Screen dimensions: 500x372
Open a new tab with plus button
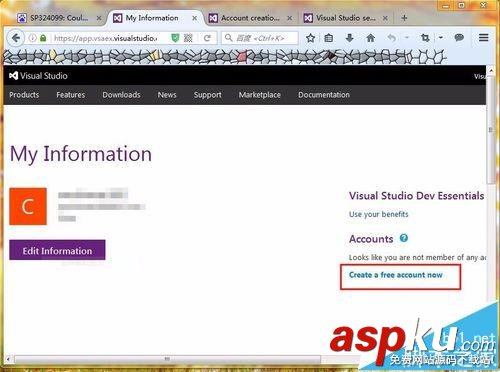pos(404,18)
